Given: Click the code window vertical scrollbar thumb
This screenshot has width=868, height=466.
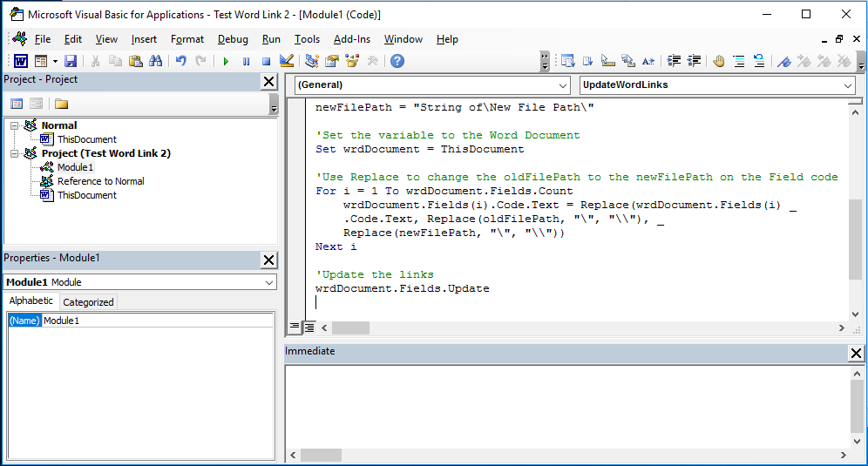Looking at the screenshot, I should pos(855,239).
